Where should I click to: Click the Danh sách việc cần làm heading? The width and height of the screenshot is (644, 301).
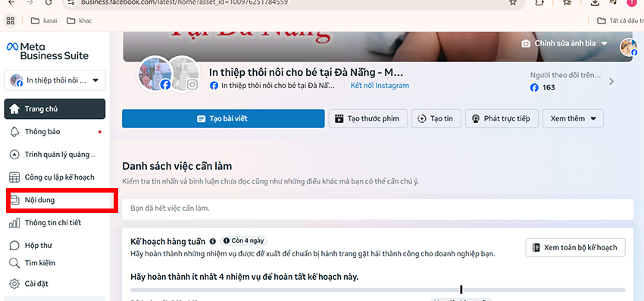tap(177, 166)
